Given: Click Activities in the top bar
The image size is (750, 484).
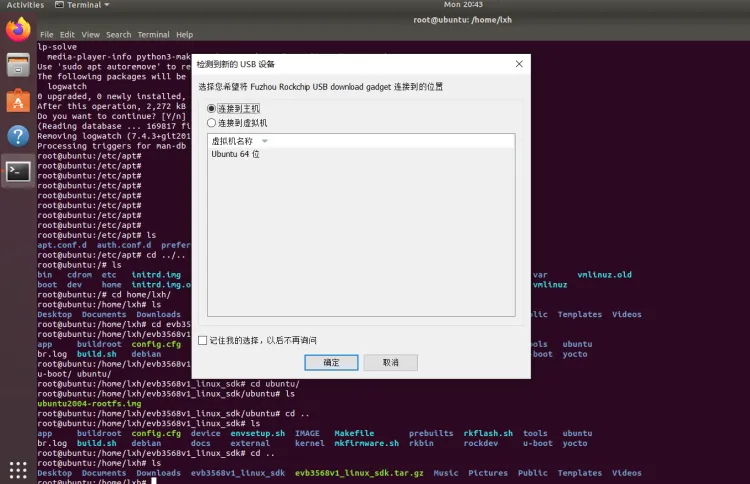Looking at the screenshot, I should [x=25, y=5].
